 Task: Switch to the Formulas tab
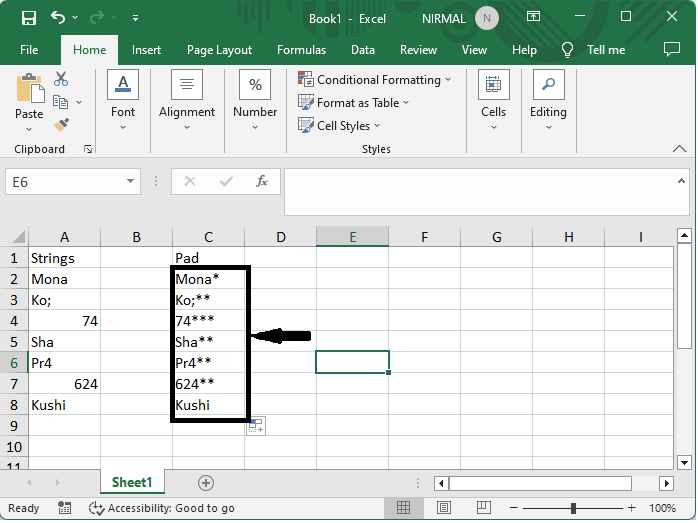point(302,50)
